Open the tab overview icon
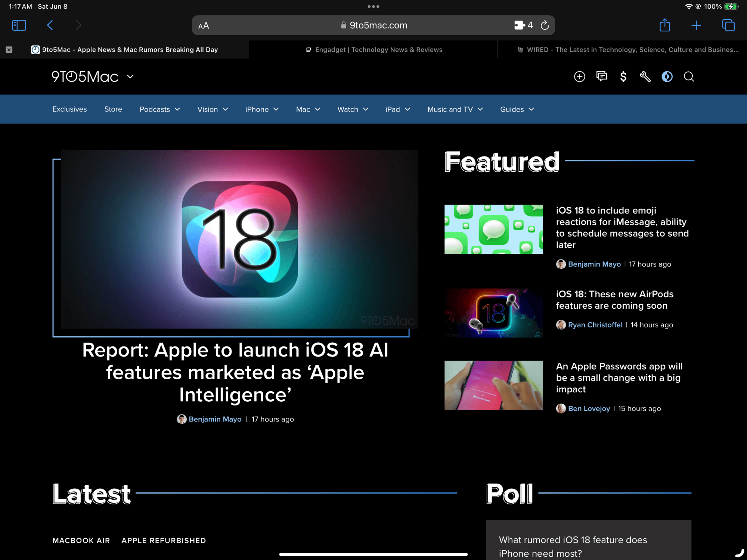 [728, 25]
